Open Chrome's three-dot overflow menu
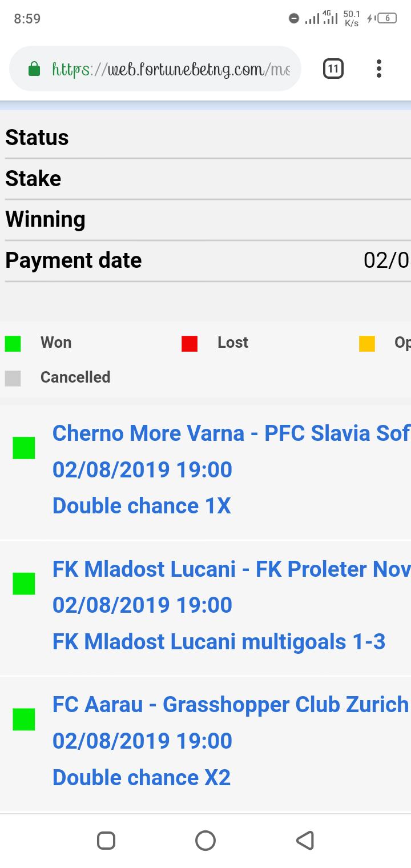Image resolution: width=411 pixels, height=868 pixels. pyautogui.click(x=378, y=69)
